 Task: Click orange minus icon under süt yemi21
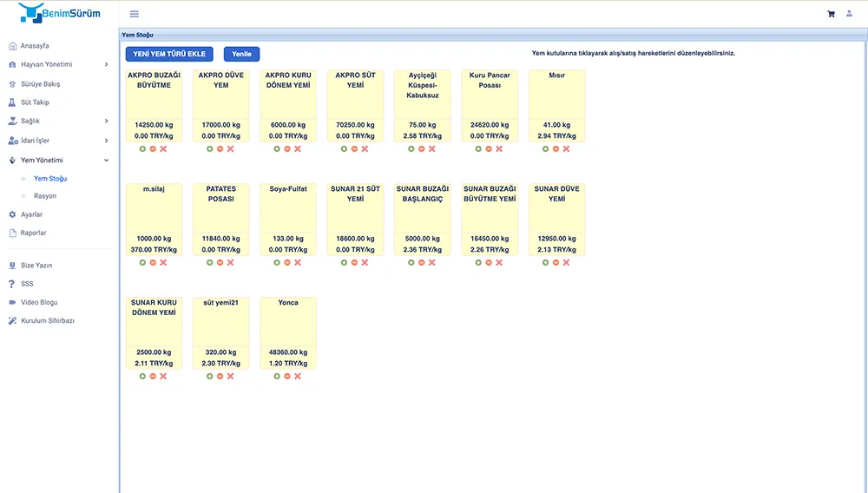(220, 376)
